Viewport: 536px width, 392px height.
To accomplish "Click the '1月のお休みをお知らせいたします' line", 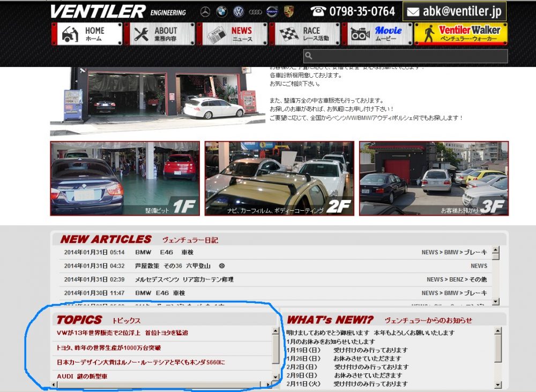I will click(331, 342).
